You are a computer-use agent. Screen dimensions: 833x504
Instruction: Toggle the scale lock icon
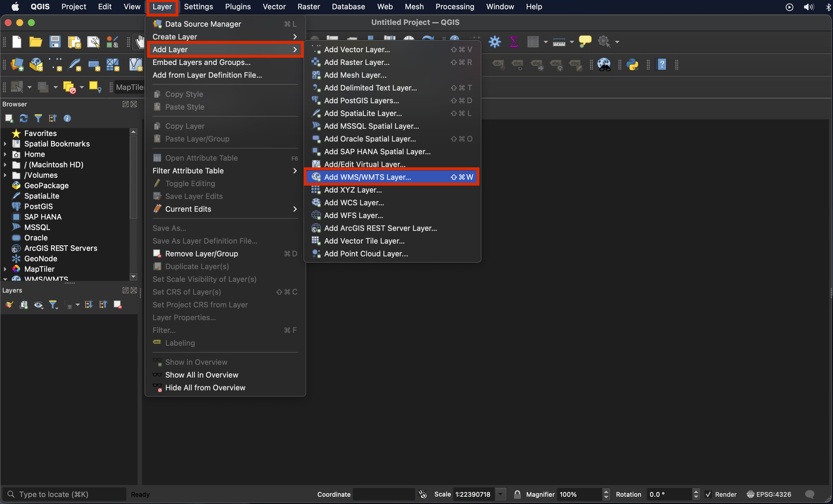(517, 494)
